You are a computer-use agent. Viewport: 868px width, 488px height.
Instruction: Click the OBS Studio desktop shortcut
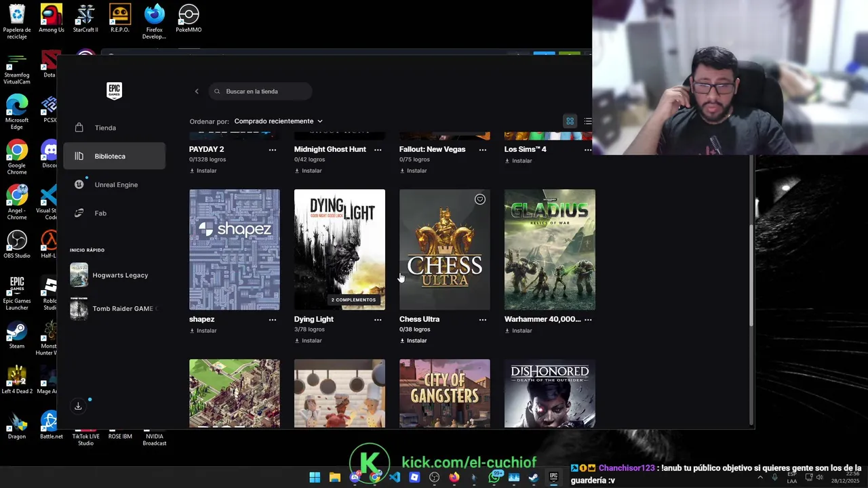(17, 244)
